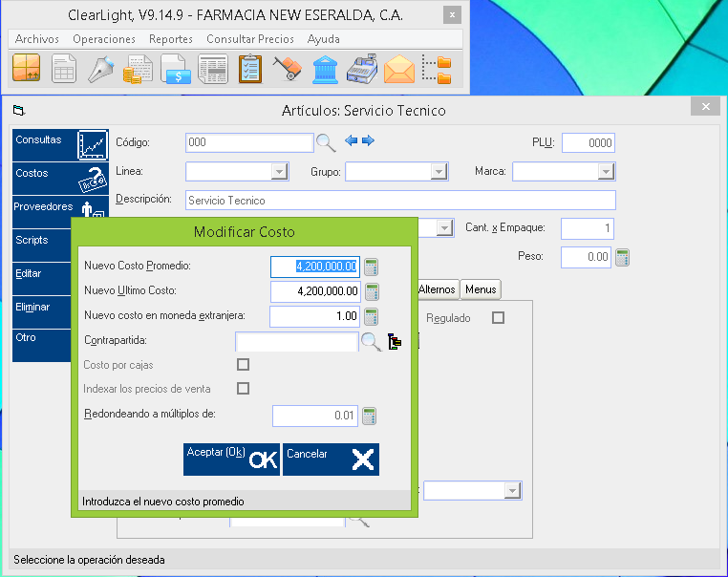Open the Ayuda menu

(x=324, y=39)
